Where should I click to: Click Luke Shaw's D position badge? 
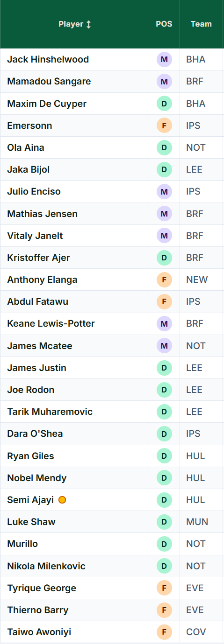click(x=164, y=522)
